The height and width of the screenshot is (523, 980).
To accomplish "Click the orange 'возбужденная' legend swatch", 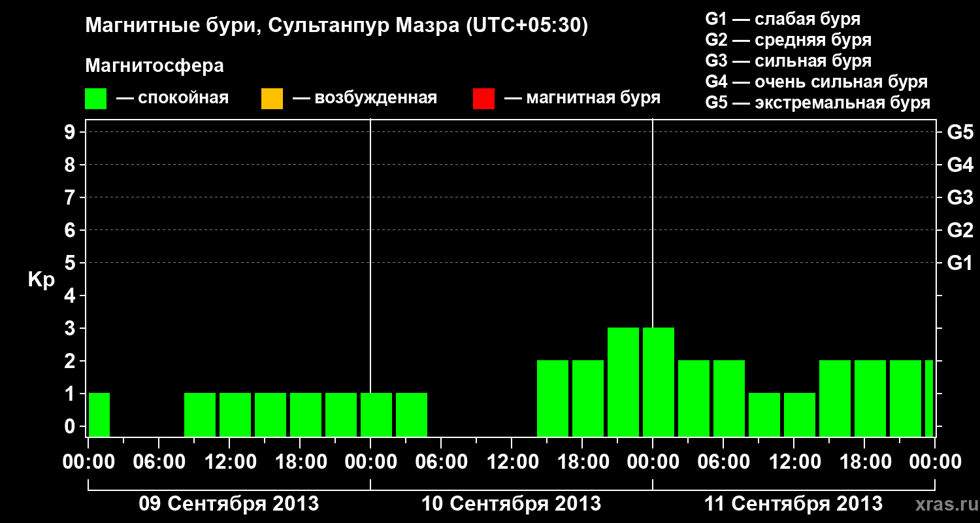I will coord(272,99).
